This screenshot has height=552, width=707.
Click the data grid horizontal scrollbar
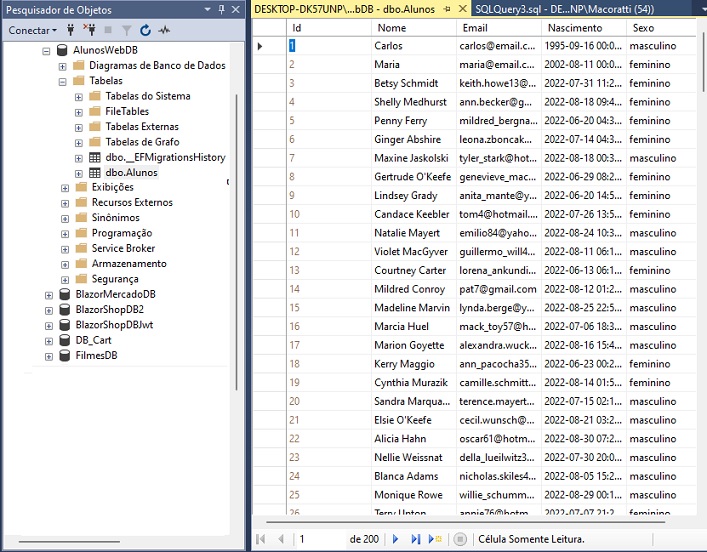[465, 522]
